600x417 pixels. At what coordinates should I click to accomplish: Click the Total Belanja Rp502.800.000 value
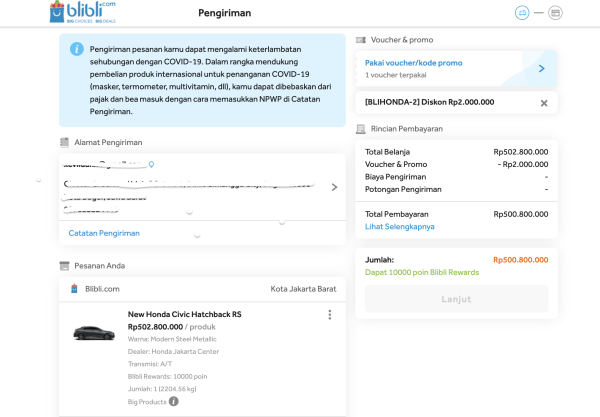click(521, 152)
